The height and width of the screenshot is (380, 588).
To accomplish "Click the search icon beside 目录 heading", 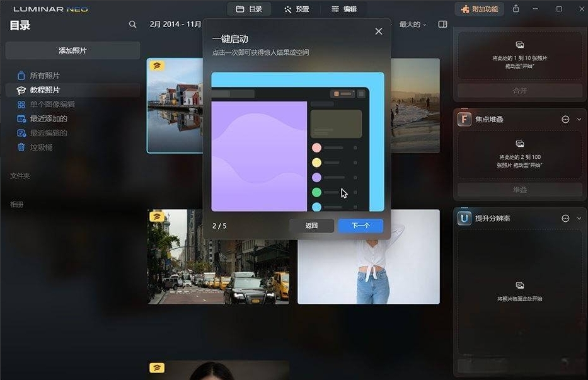I will [132, 25].
